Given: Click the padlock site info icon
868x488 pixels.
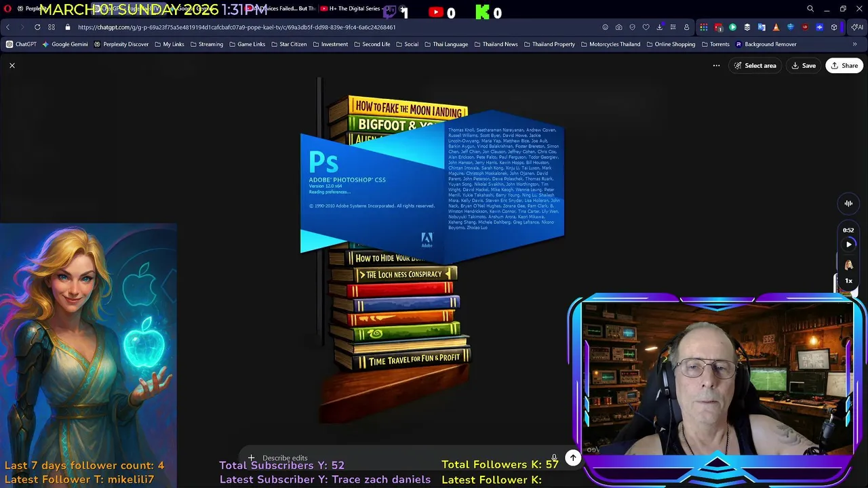Looking at the screenshot, I should coord(68,27).
